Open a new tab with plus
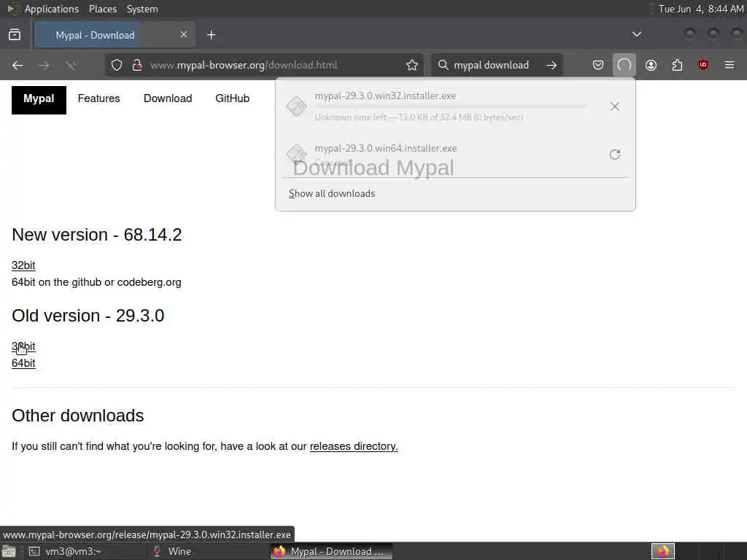This screenshot has height=560, width=747. coord(211,35)
